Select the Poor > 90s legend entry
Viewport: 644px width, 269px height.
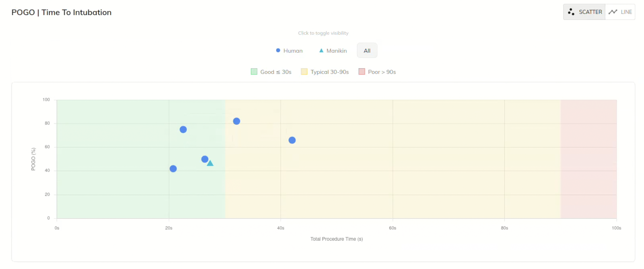[377, 72]
